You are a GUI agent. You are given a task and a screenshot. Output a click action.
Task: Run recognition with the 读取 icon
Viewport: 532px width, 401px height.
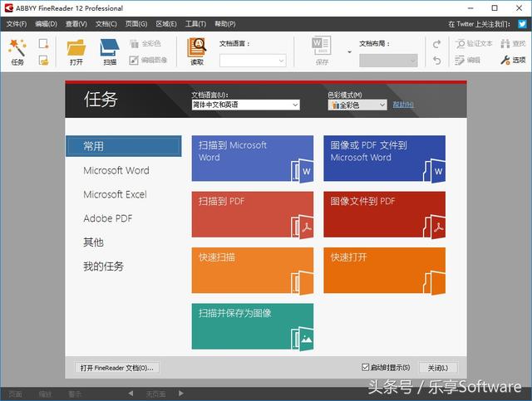point(197,48)
